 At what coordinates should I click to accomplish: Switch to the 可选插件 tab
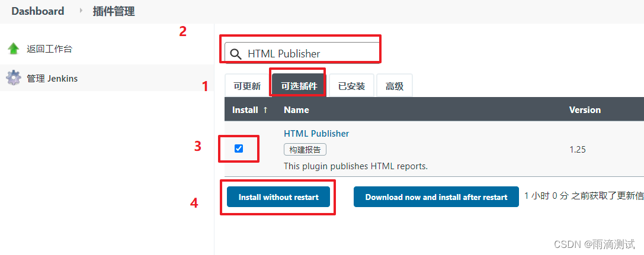tap(299, 86)
